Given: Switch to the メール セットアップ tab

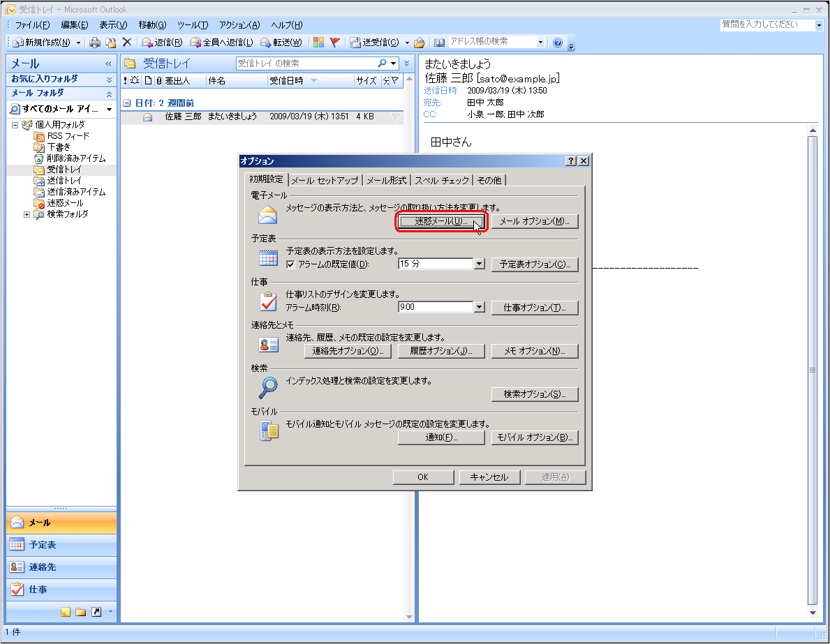Looking at the screenshot, I should click(325, 181).
